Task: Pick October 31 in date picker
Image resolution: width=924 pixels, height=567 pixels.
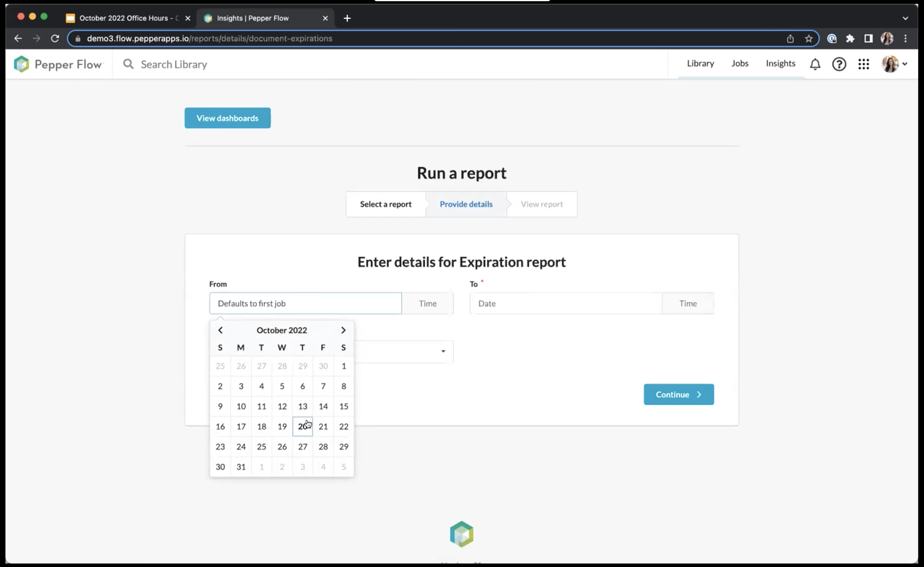Action: (241, 467)
